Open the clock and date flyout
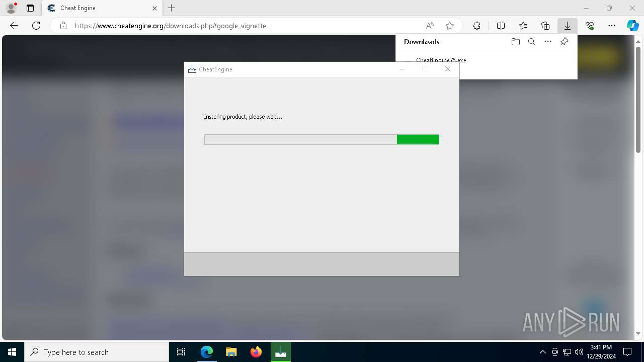The width and height of the screenshot is (644, 362). coord(601,352)
